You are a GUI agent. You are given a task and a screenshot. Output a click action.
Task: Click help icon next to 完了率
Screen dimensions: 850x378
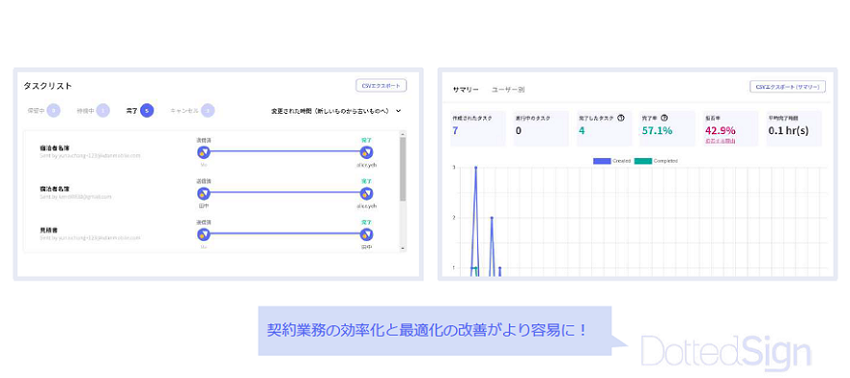[x=665, y=118]
